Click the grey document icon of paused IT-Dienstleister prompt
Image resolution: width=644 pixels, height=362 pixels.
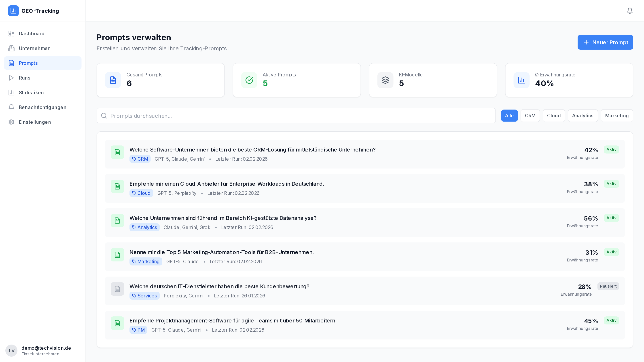tap(117, 289)
